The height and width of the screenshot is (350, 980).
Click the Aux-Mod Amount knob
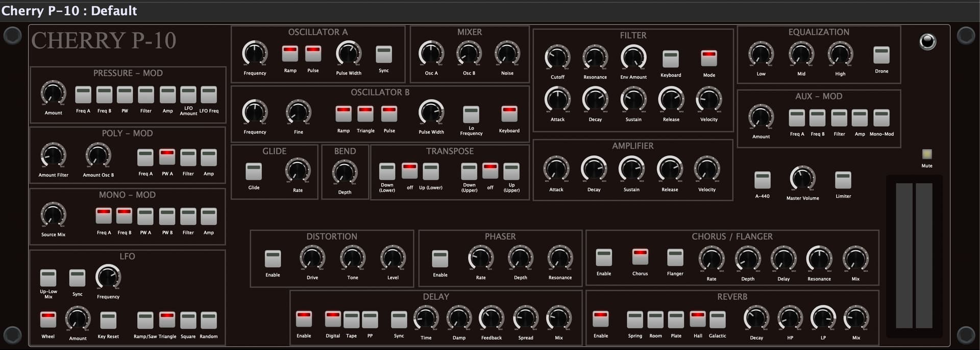click(761, 116)
